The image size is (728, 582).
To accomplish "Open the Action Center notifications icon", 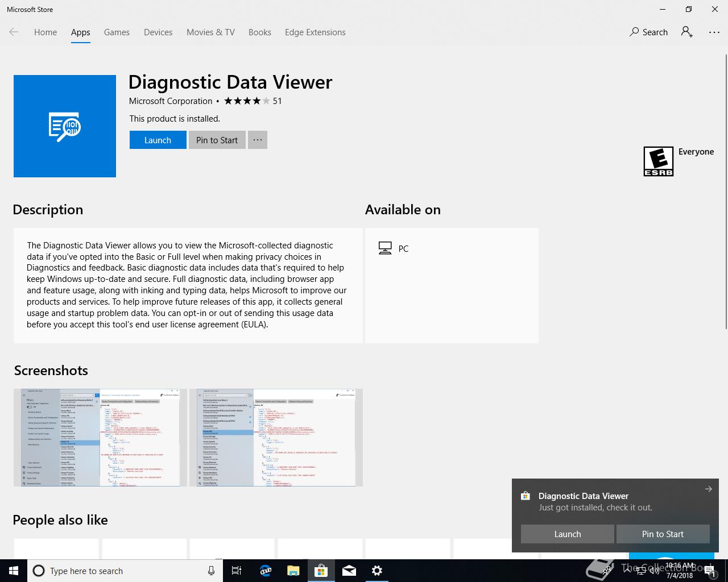I will (710, 571).
